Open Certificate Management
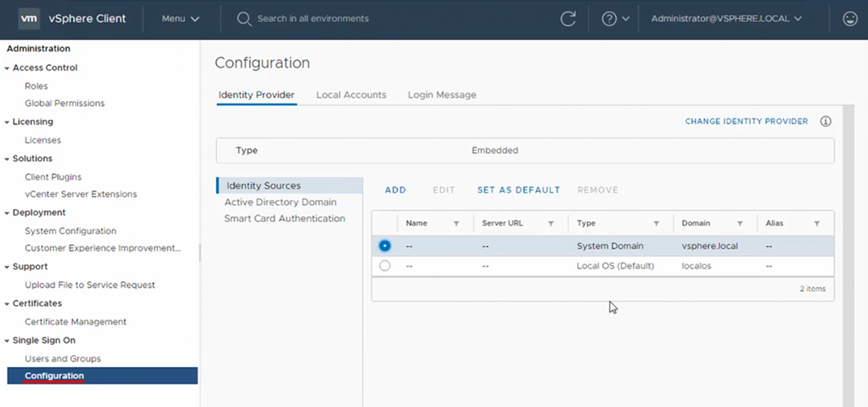Viewport: 868px width, 407px height. pos(75,321)
